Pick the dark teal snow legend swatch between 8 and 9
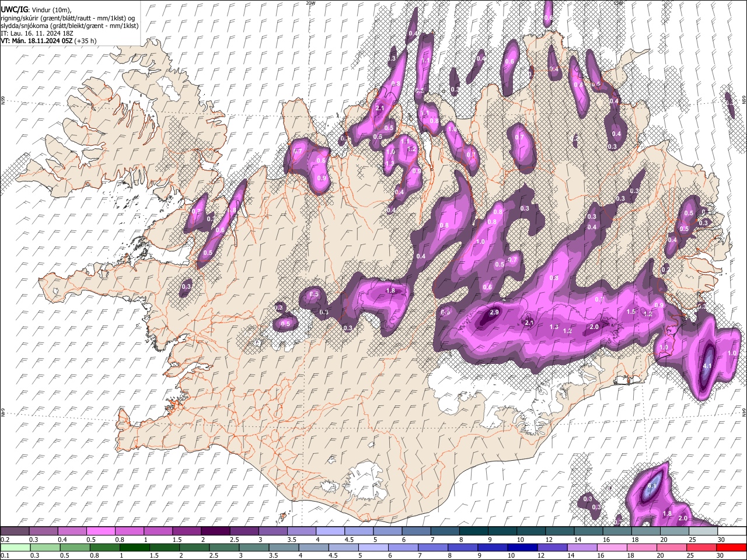 474,531
